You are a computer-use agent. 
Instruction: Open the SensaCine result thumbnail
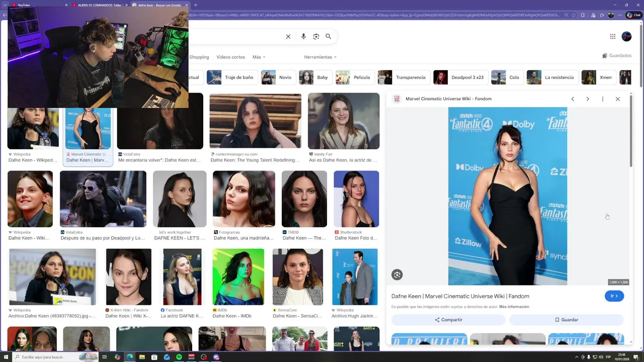tap(298, 277)
